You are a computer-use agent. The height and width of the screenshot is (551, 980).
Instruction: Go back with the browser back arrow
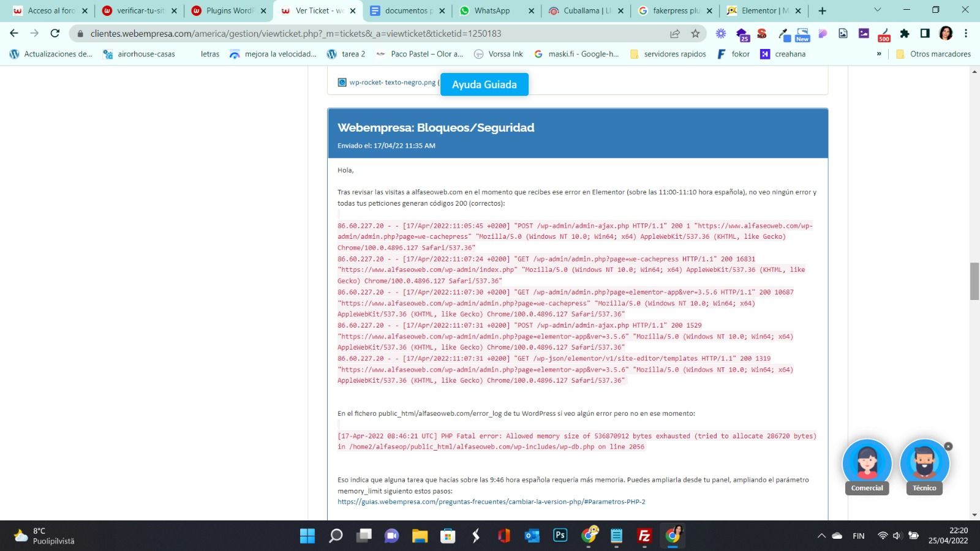click(x=14, y=33)
